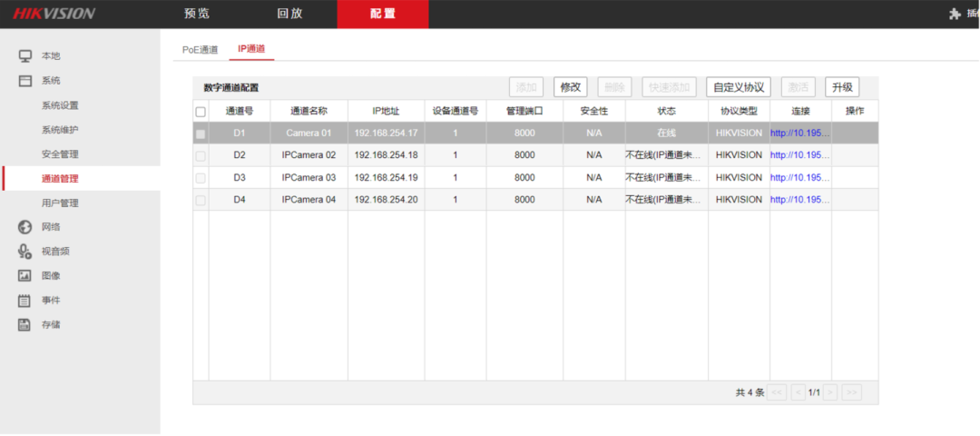980x436 pixels.
Task: Click the 修改 button
Action: click(570, 87)
